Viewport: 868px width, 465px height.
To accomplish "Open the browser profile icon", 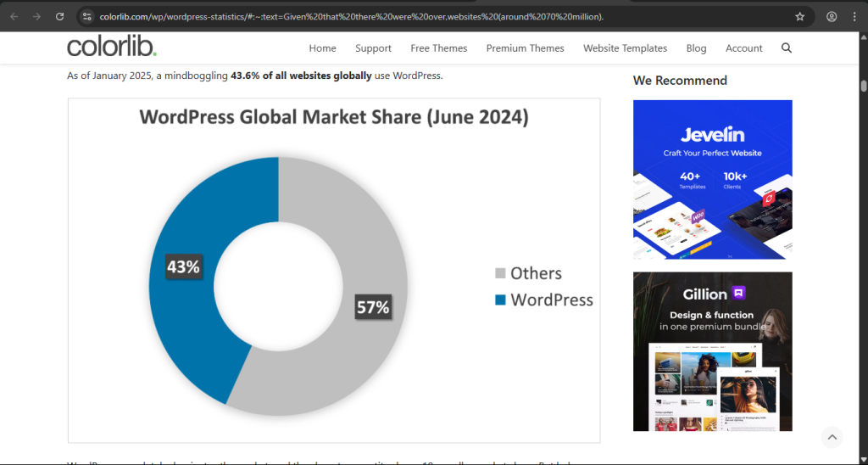I will (832, 17).
